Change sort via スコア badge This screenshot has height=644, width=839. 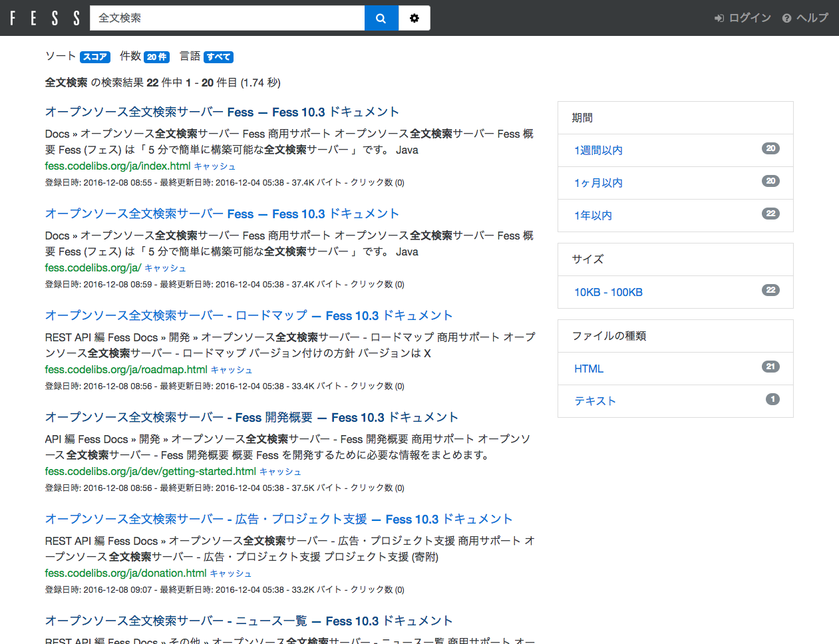[95, 57]
